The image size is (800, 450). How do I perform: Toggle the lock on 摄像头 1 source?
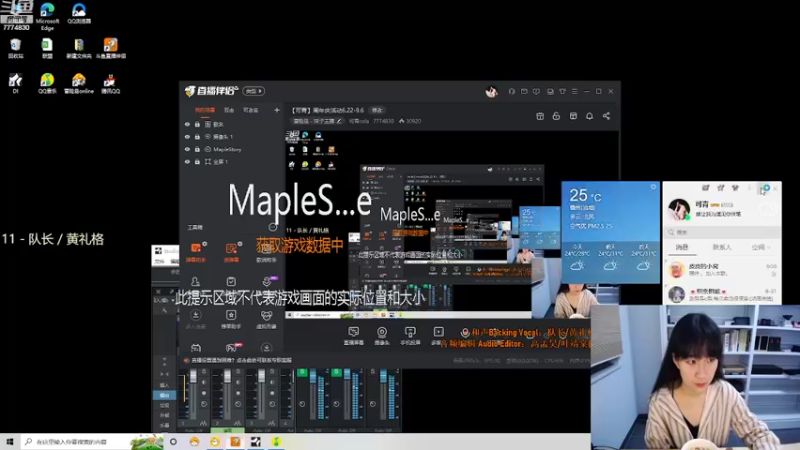197,137
